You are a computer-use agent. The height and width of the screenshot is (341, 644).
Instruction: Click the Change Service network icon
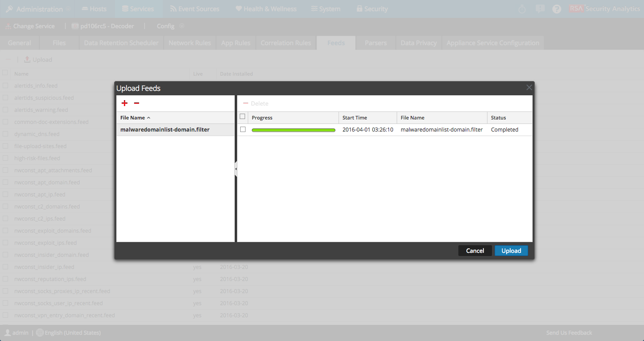tap(8, 26)
